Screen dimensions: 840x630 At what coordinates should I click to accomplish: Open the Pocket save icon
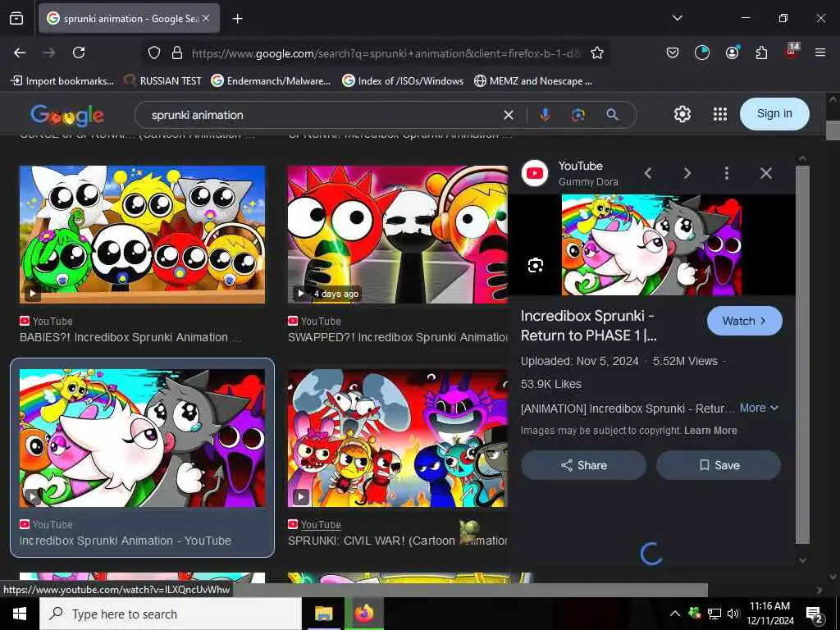point(673,52)
